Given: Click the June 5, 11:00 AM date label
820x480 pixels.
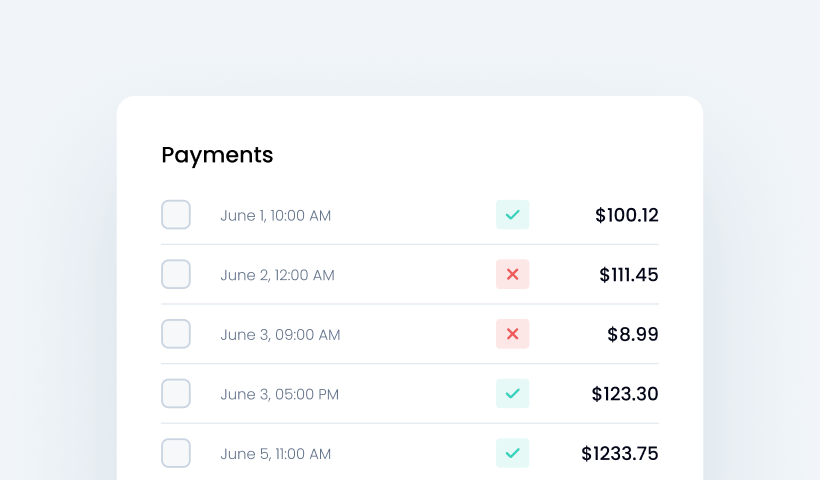Looking at the screenshot, I should pos(275,454).
